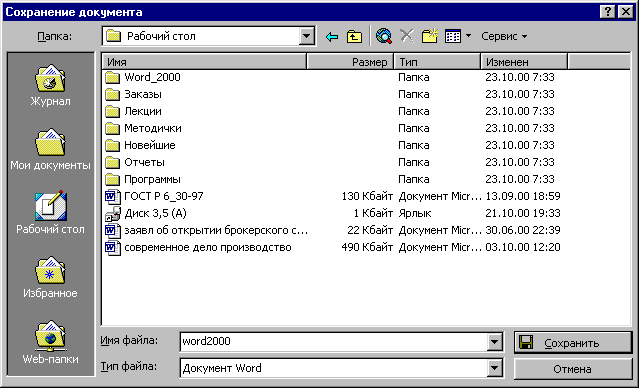
Task: Click the Search the Web icon
Action: [384, 36]
